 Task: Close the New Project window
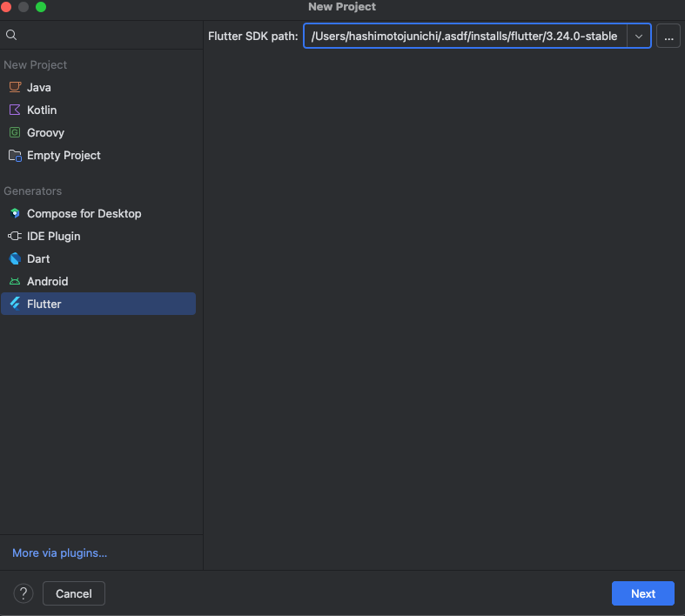point(6,7)
